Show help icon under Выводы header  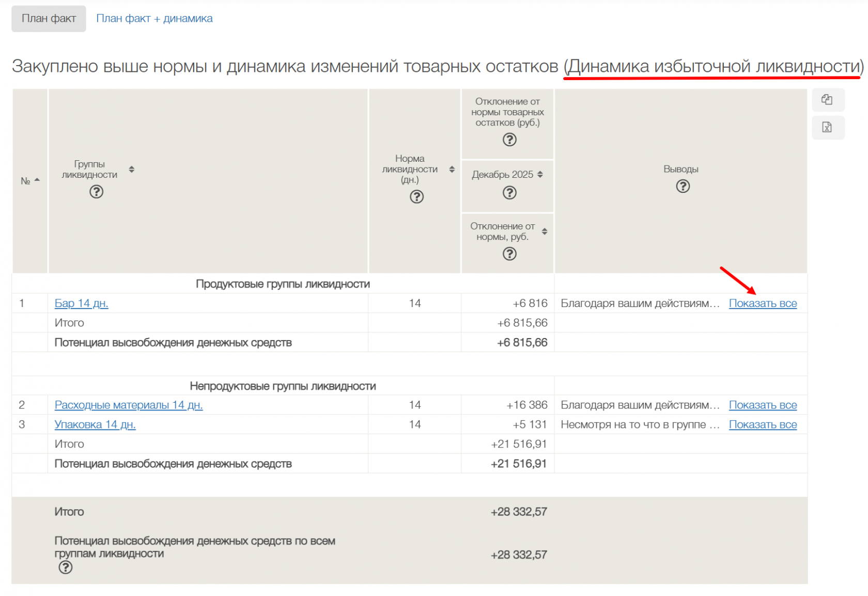[683, 186]
